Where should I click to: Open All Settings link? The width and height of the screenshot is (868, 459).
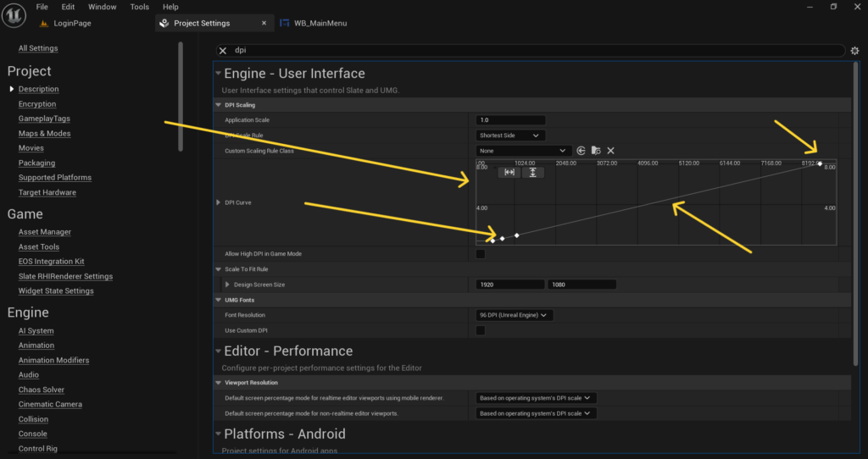tap(38, 48)
